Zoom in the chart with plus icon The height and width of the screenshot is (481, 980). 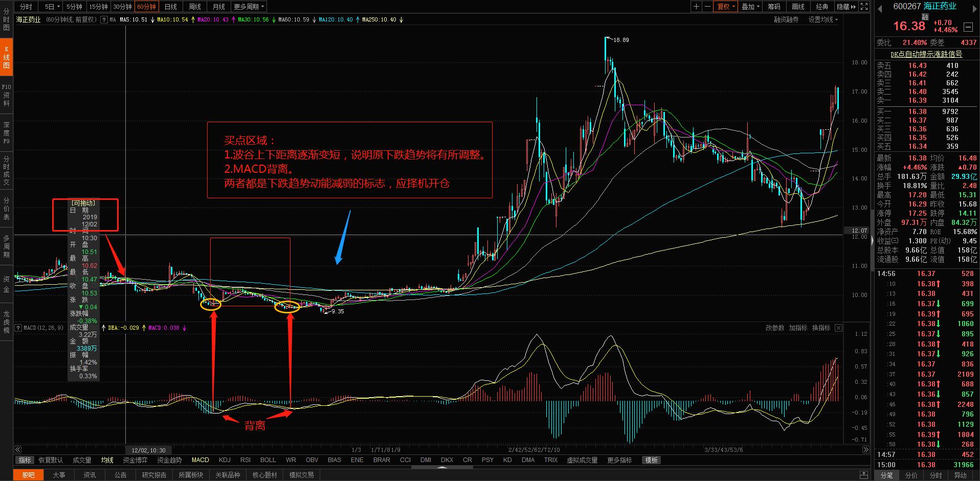pyautogui.click(x=696, y=7)
